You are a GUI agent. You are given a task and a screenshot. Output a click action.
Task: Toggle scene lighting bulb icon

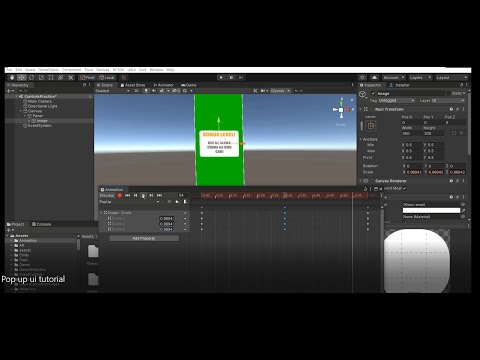coord(146,91)
